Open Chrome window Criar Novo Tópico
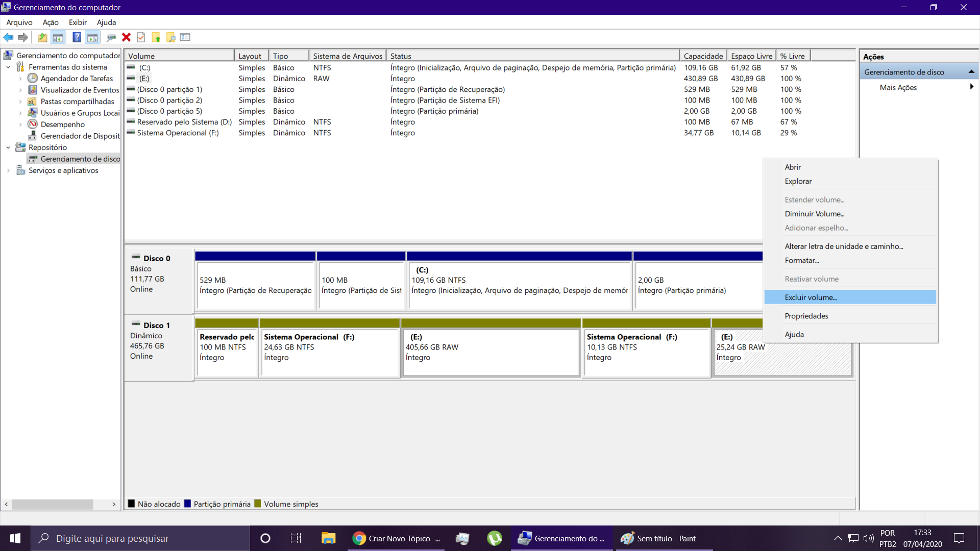This screenshot has width=980, height=551. (396, 538)
